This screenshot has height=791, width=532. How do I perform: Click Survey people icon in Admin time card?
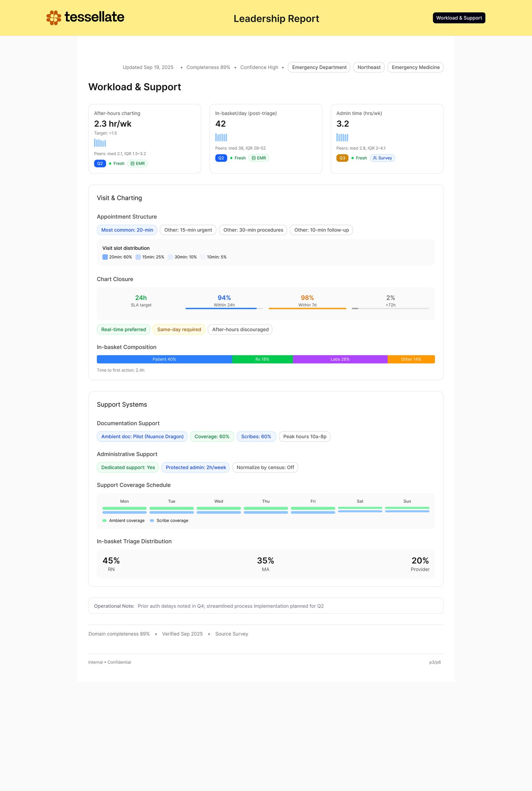(375, 158)
